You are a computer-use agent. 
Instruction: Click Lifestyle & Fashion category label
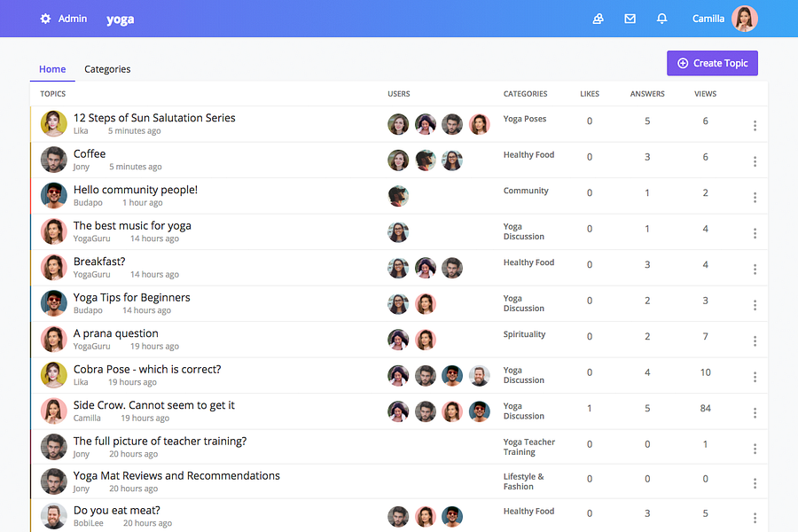click(x=524, y=481)
